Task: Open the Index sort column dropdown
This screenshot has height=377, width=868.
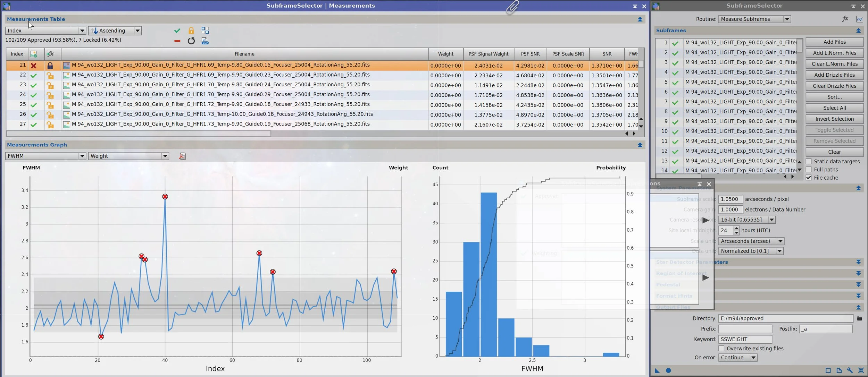Action: [45, 31]
